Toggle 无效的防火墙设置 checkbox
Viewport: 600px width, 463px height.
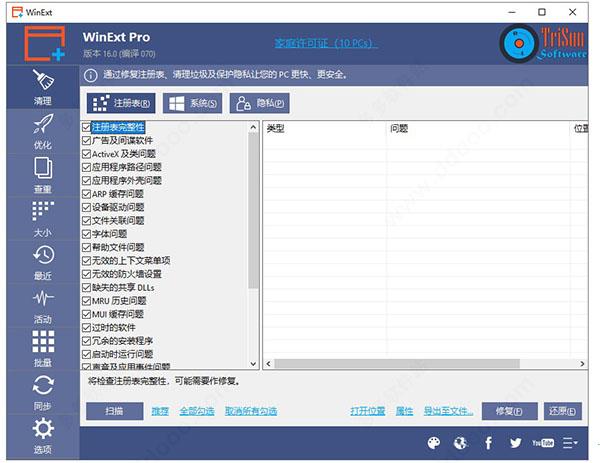coord(86,274)
